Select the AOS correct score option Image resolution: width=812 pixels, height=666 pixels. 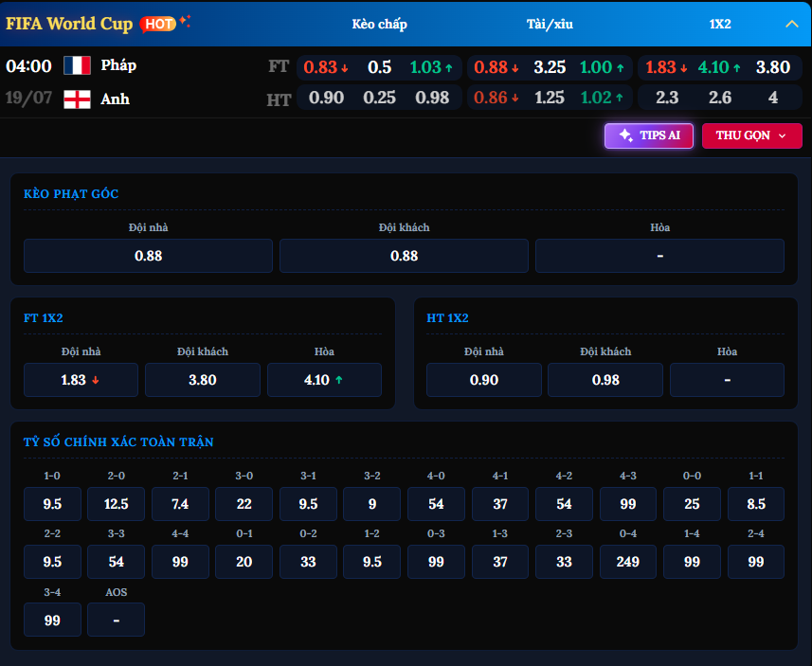coord(116,620)
